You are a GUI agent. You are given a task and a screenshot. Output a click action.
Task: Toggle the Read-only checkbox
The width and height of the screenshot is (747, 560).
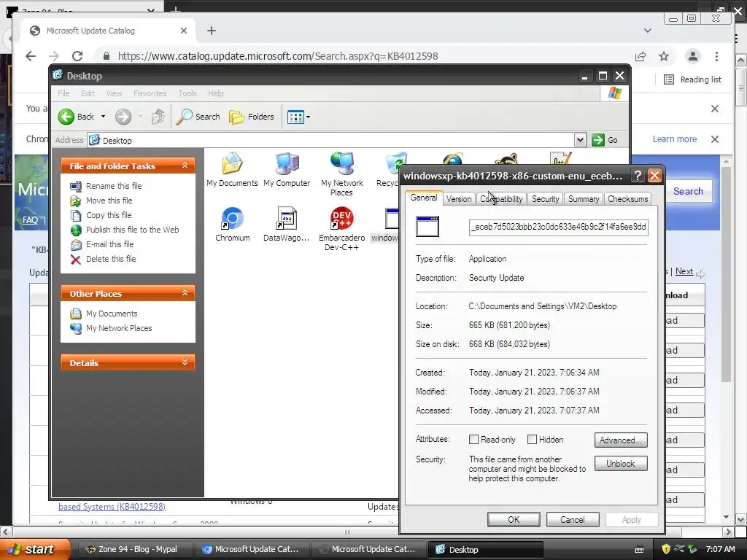pos(473,440)
